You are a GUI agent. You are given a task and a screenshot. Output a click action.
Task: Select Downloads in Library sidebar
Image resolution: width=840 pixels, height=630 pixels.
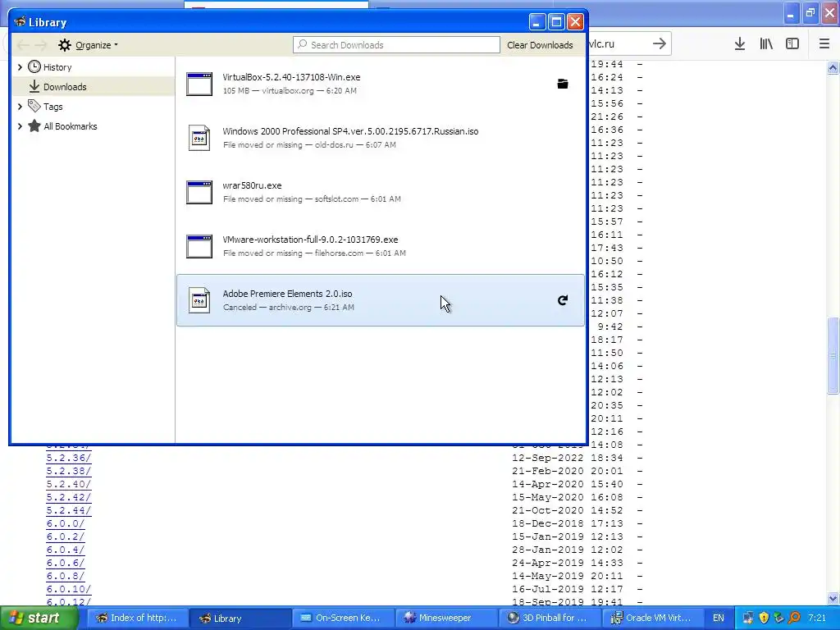(x=94, y=86)
